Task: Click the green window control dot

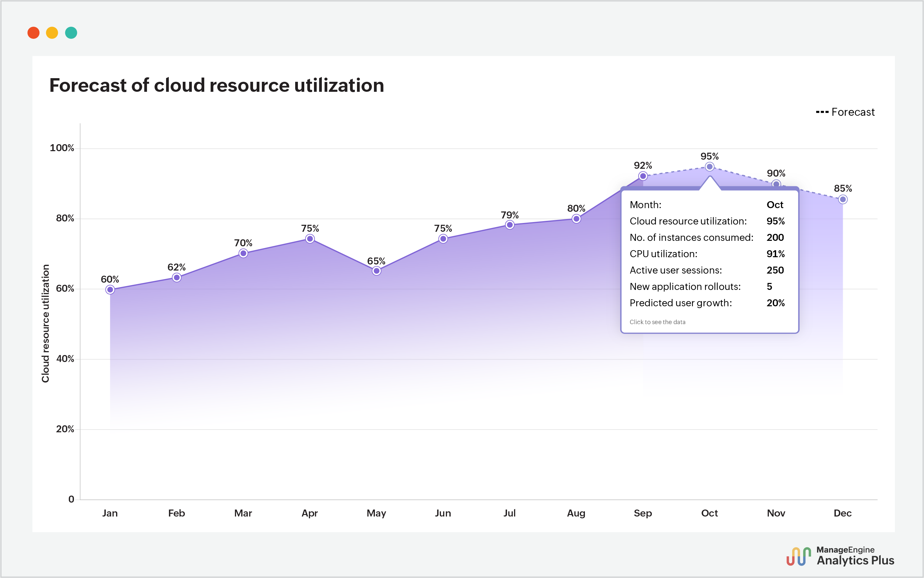Action: [x=72, y=33]
